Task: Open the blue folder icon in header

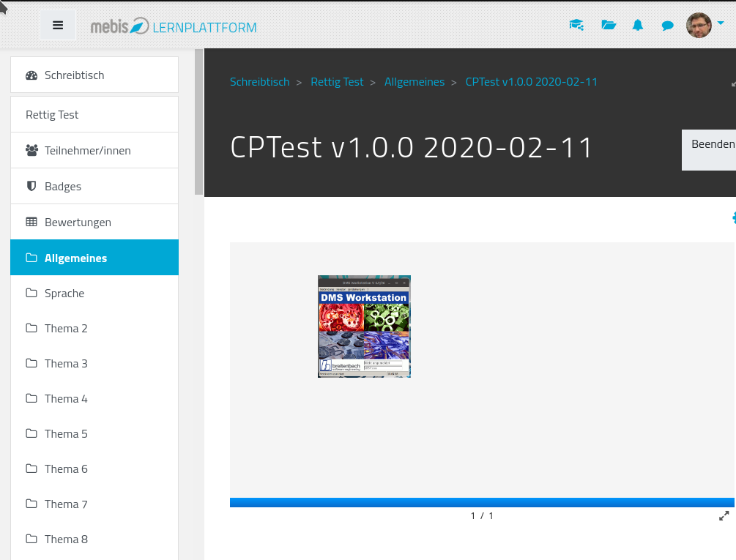Action: (609, 25)
